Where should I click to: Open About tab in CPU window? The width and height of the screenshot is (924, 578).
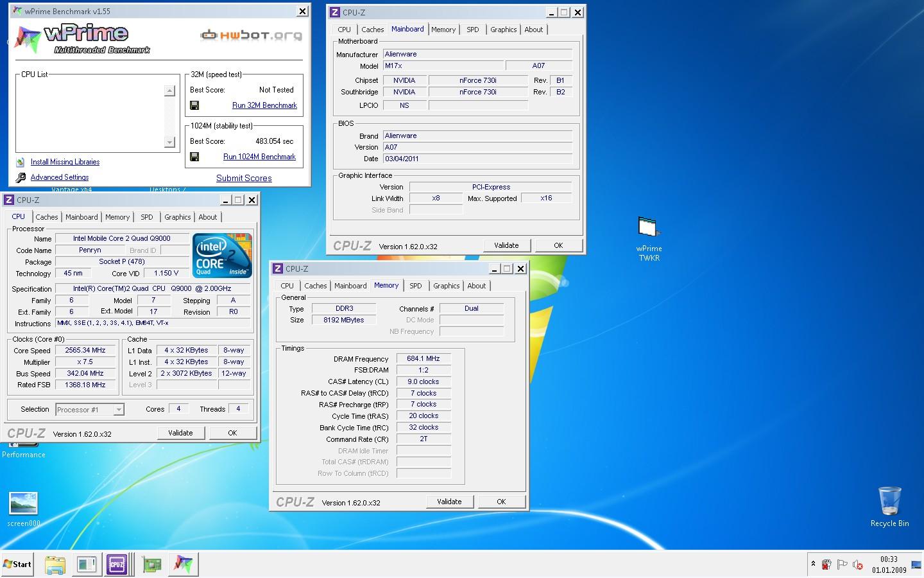[208, 217]
